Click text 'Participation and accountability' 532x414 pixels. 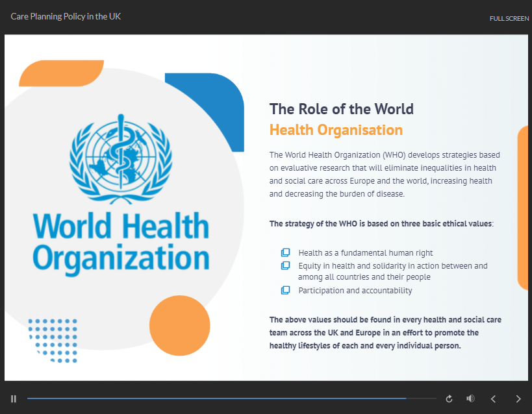[x=355, y=291]
